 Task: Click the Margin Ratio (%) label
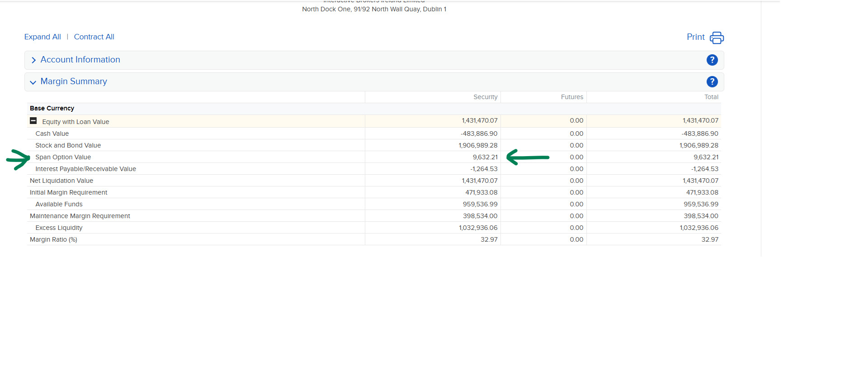53,239
